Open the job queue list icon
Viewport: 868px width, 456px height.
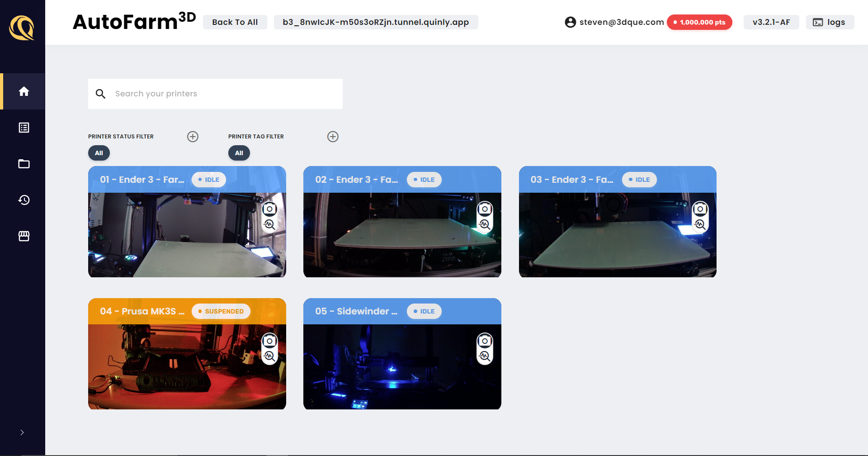[24, 128]
